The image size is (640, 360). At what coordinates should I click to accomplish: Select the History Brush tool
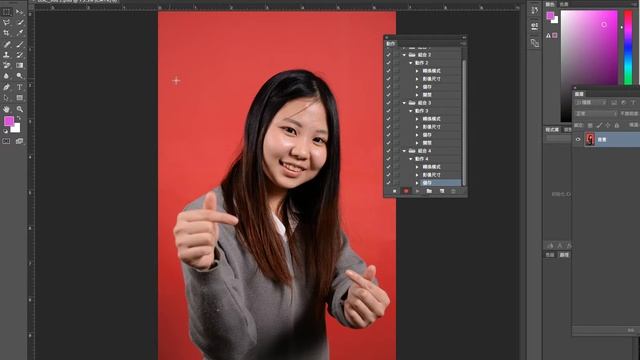coord(20,54)
